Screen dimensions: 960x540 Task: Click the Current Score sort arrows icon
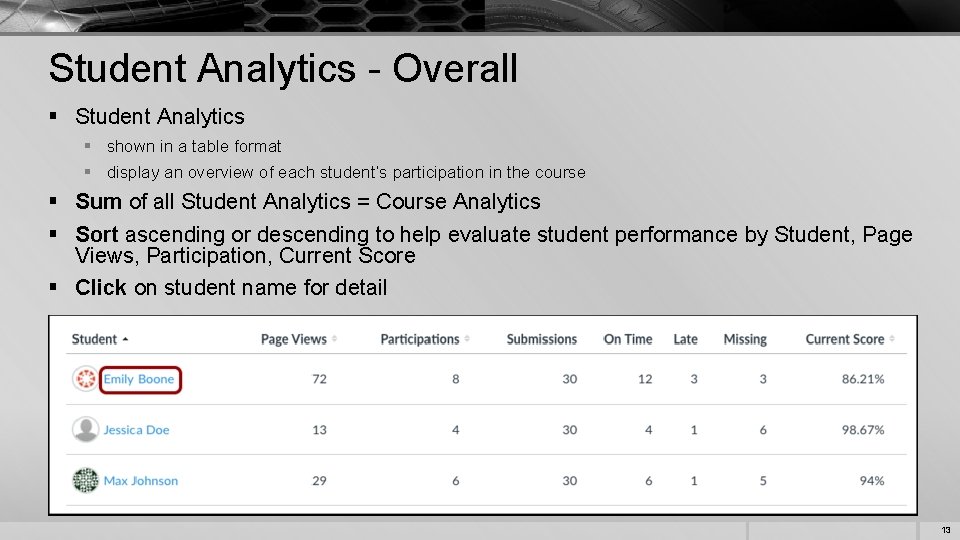pos(891,339)
